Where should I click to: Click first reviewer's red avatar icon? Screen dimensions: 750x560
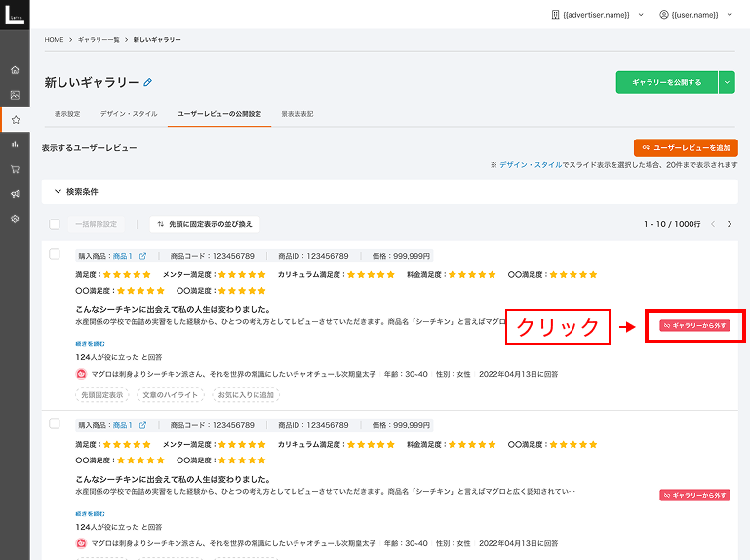click(x=81, y=374)
